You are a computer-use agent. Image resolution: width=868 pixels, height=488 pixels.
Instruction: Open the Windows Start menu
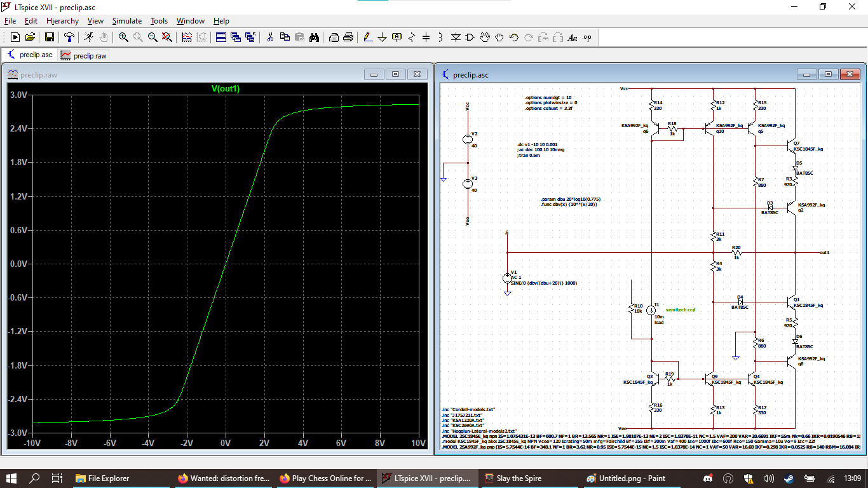click(x=13, y=478)
